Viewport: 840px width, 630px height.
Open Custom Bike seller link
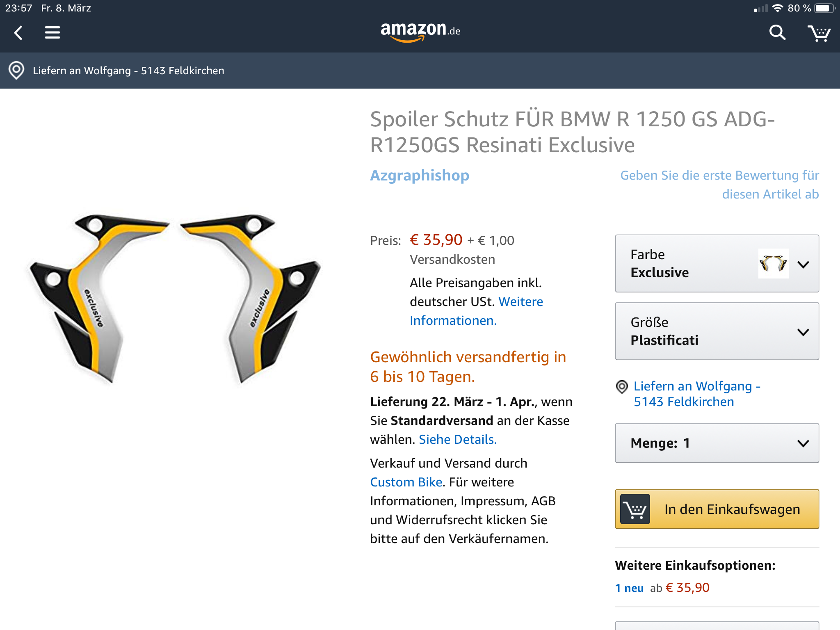406,482
